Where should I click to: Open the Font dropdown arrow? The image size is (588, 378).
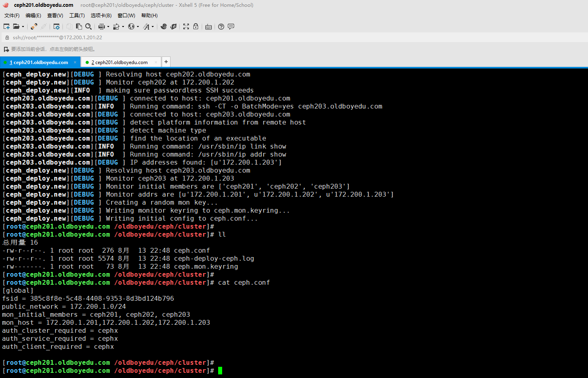pyautogui.click(x=153, y=27)
